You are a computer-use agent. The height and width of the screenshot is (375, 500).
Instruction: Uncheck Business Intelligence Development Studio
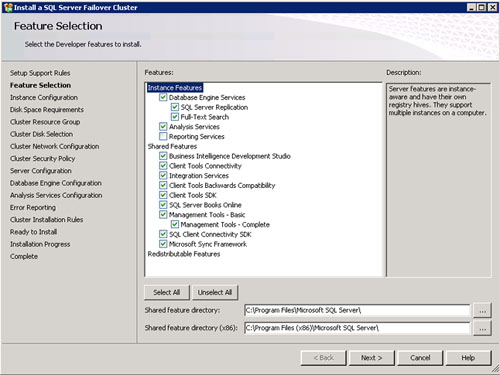tap(163, 156)
